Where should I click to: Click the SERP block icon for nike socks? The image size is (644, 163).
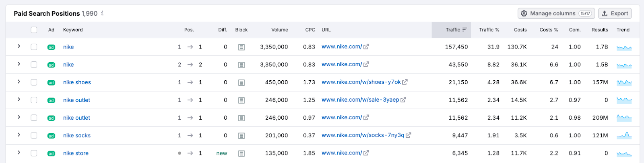click(242, 136)
